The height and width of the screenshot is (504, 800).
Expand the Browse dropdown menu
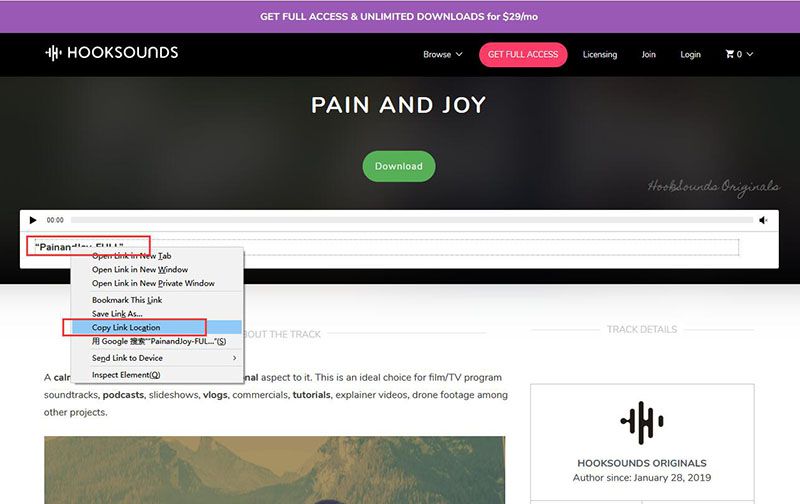point(442,54)
